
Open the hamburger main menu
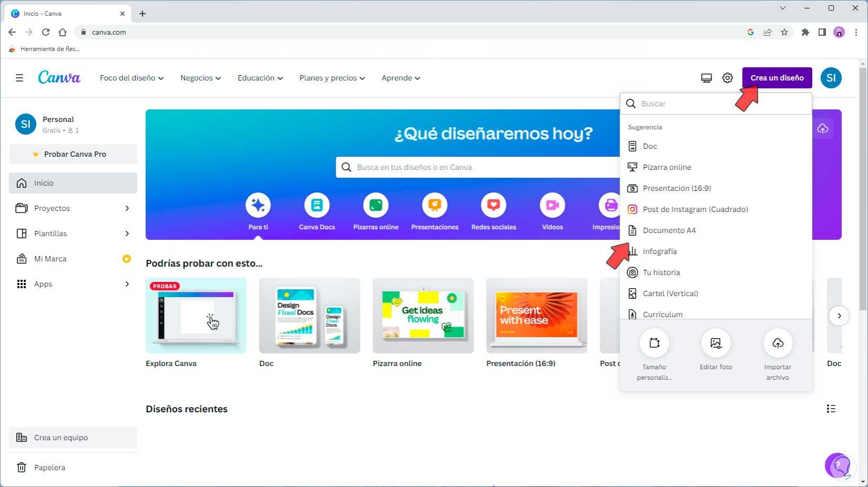19,78
